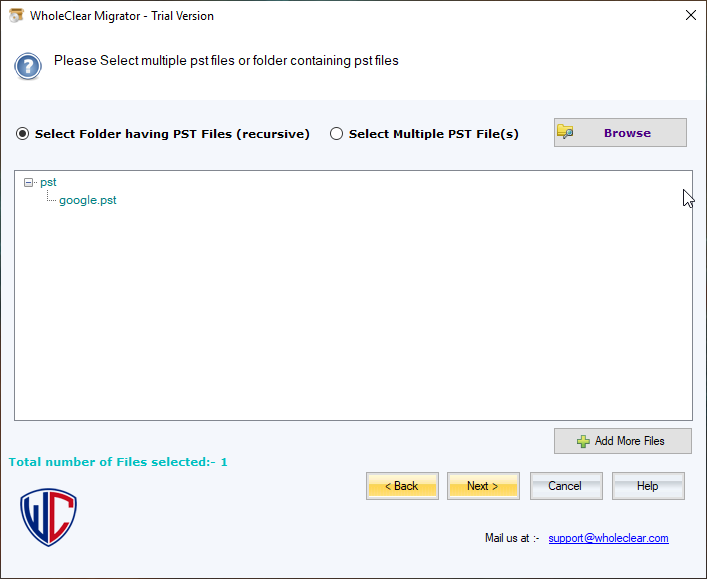
Task: Select google.pst in the file tree
Action: coord(88,200)
